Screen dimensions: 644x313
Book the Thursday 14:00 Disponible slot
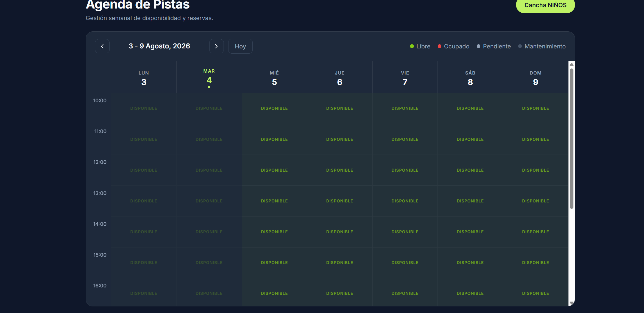[340, 232]
